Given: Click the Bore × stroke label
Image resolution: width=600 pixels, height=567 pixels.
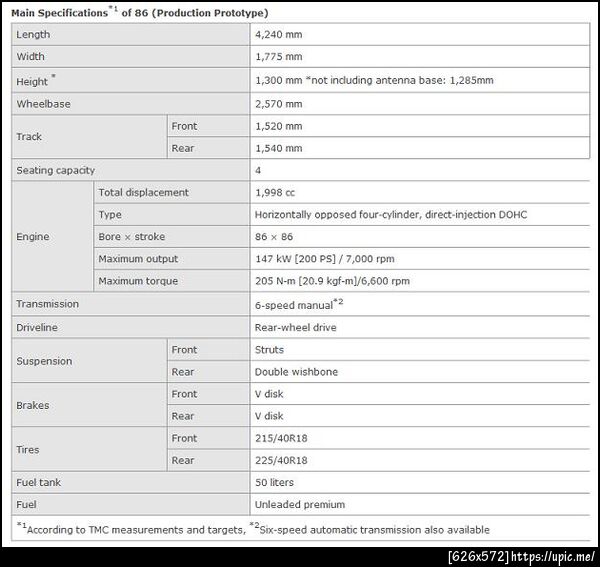Looking at the screenshot, I should 132,236.
